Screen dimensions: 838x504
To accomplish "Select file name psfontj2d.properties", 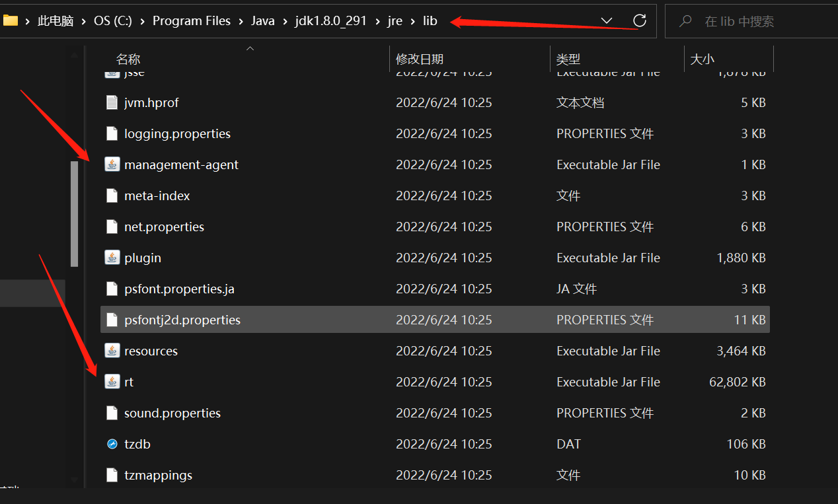I will [x=182, y=320].
